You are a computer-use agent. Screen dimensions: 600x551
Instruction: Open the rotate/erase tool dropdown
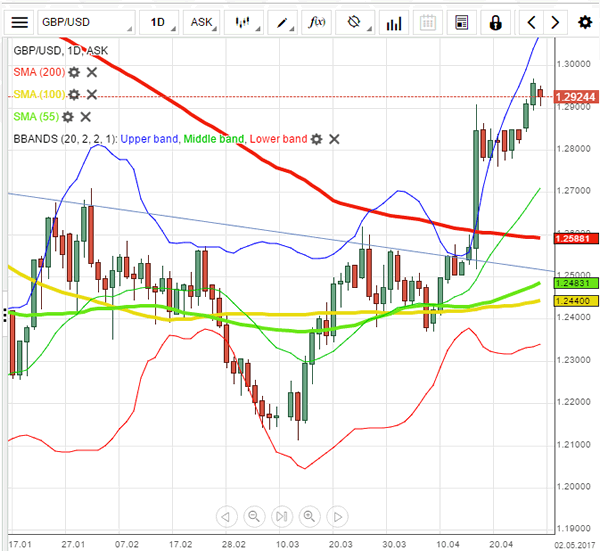click(x=355, y=23)
